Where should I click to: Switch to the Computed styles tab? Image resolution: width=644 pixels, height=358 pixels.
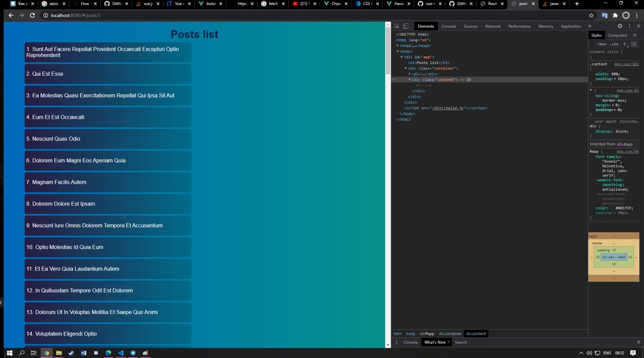[617, 35]
